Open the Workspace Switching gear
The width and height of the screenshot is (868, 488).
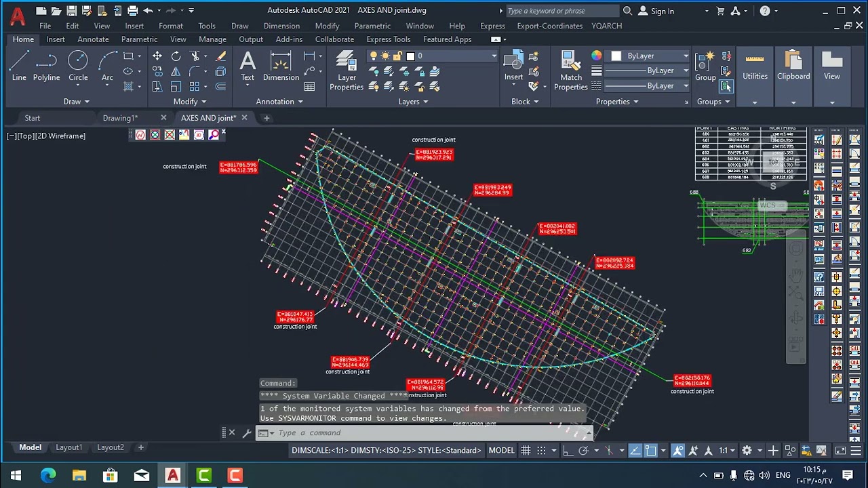coord(747,451)
